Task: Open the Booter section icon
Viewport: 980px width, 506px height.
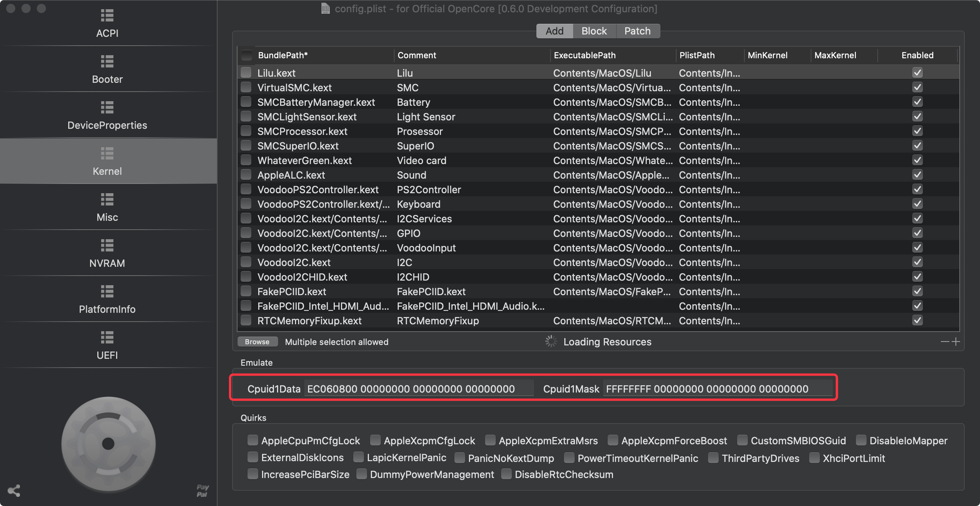Action: point(107,61)
